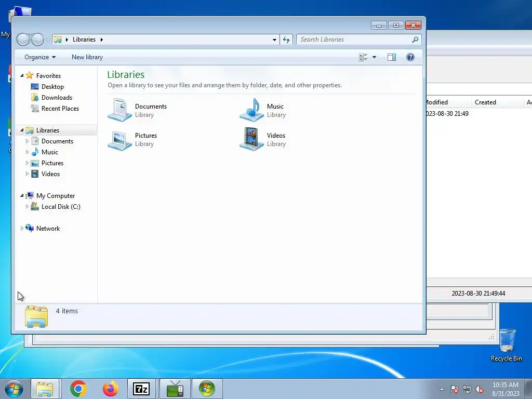Expand the Network node

click(22, 229)
